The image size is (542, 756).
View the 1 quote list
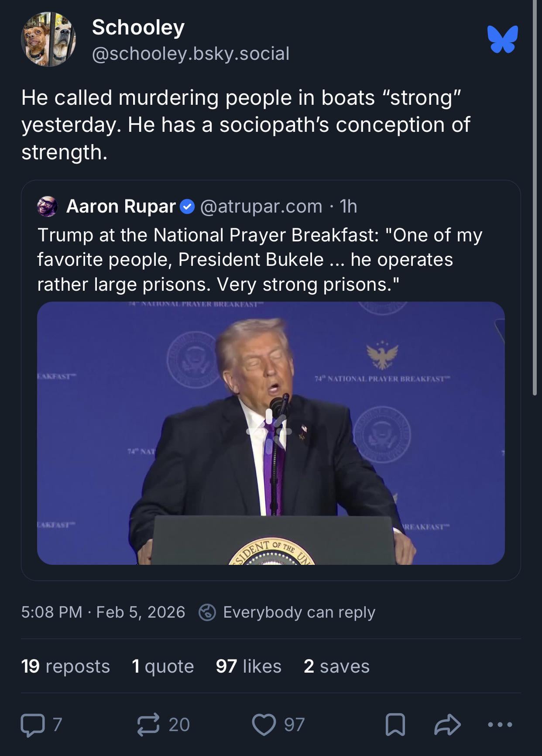[163, 667]
